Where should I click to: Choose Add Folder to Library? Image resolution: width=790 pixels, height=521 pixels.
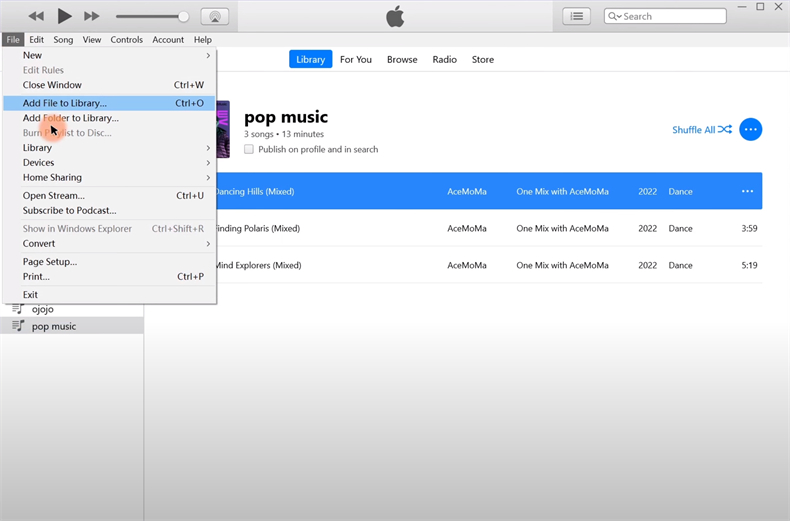click(109, 118)
